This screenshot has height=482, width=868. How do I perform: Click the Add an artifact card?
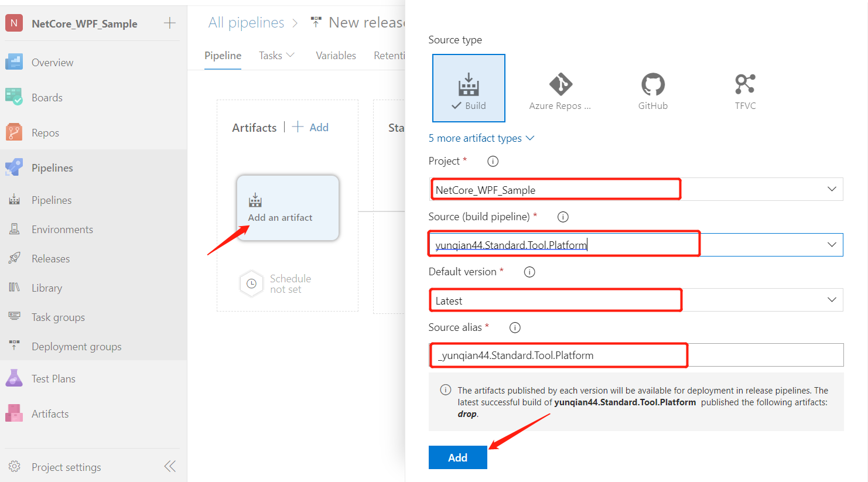tap(288, 208)
